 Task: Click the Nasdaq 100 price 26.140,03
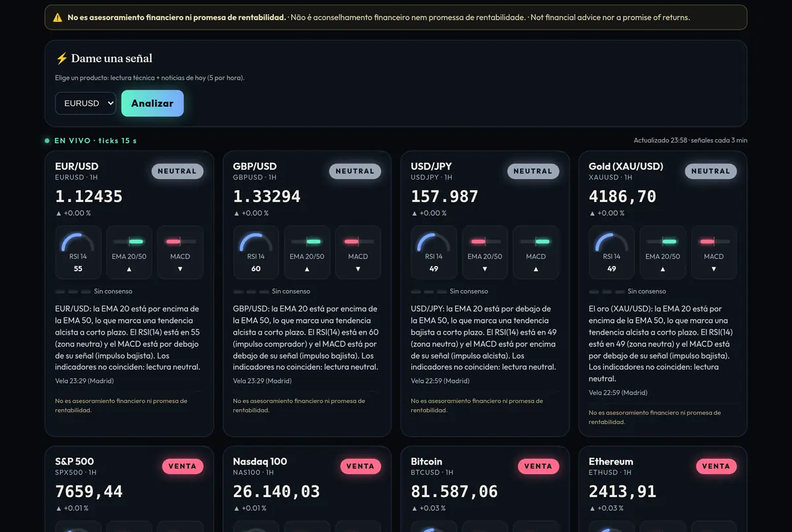(277, 491)
